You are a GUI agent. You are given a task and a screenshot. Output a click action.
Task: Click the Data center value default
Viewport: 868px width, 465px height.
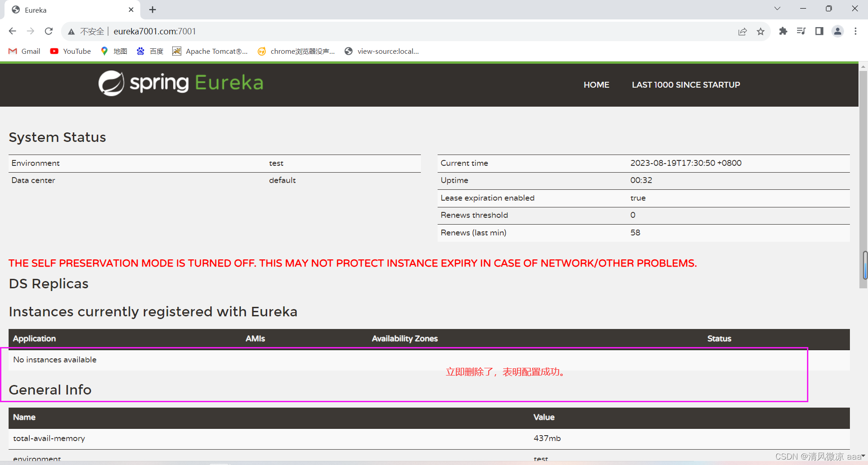pos(282,180)
